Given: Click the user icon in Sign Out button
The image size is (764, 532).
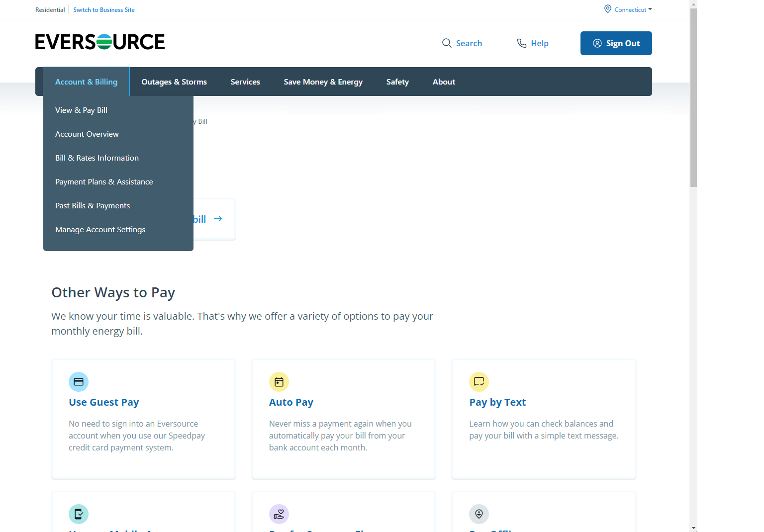Looking at the screenshot, I should pyautogui.click(x=597, y=43).
